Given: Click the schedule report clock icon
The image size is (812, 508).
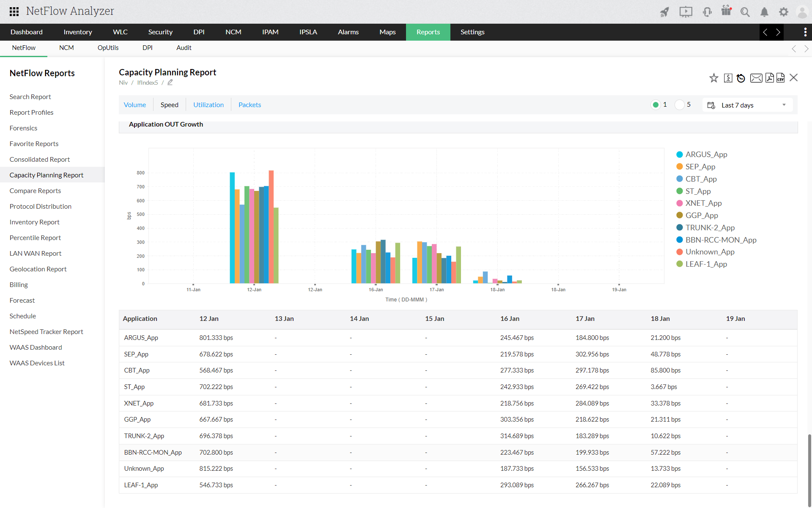Looking at the screenshot, I should [x=741, y=78].
